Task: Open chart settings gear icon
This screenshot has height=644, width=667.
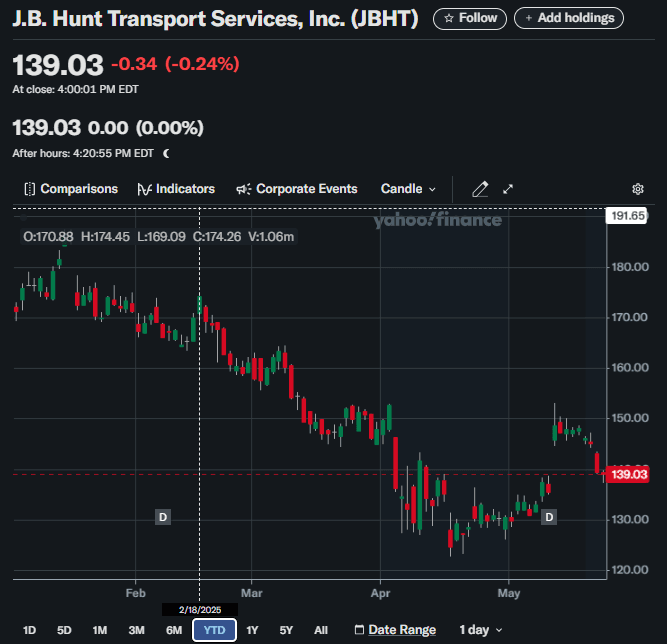Action: click(638, 189)
